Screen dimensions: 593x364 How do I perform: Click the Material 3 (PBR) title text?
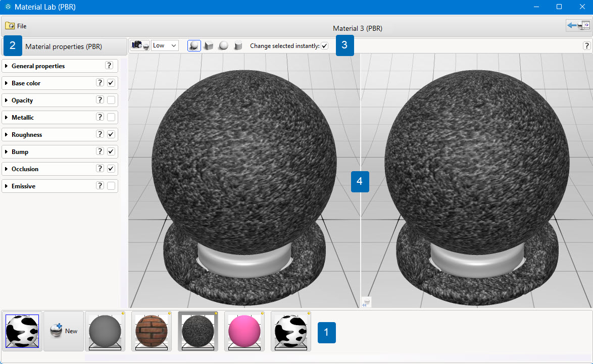[358, 28]
